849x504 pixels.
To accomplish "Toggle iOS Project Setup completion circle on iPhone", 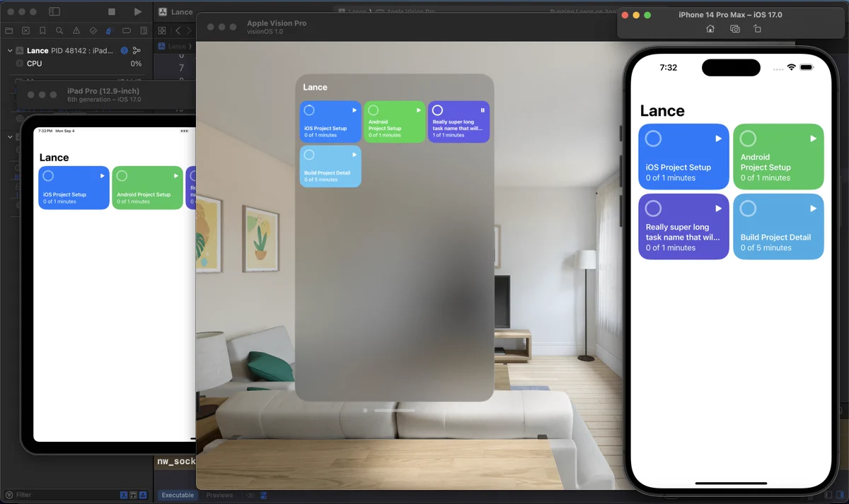I will 653,139.
